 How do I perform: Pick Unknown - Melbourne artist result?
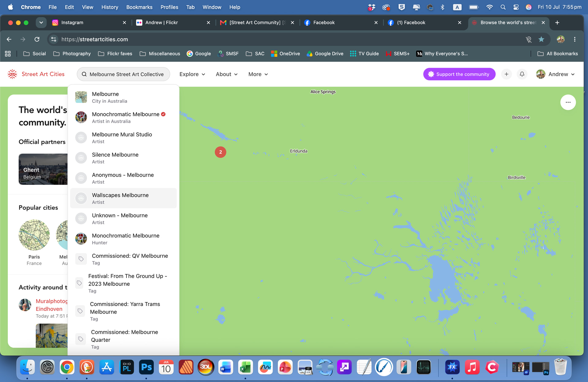[123, 218]
